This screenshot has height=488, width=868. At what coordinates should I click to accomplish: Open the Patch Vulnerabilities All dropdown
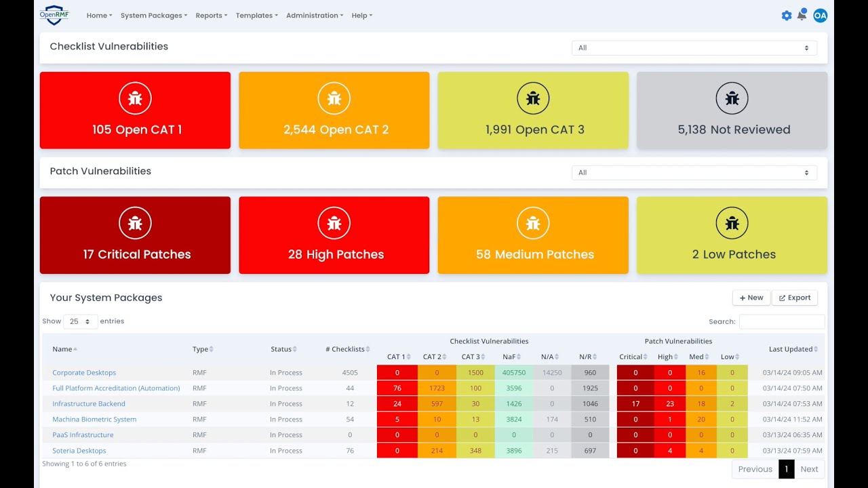[x=694, y=173]
